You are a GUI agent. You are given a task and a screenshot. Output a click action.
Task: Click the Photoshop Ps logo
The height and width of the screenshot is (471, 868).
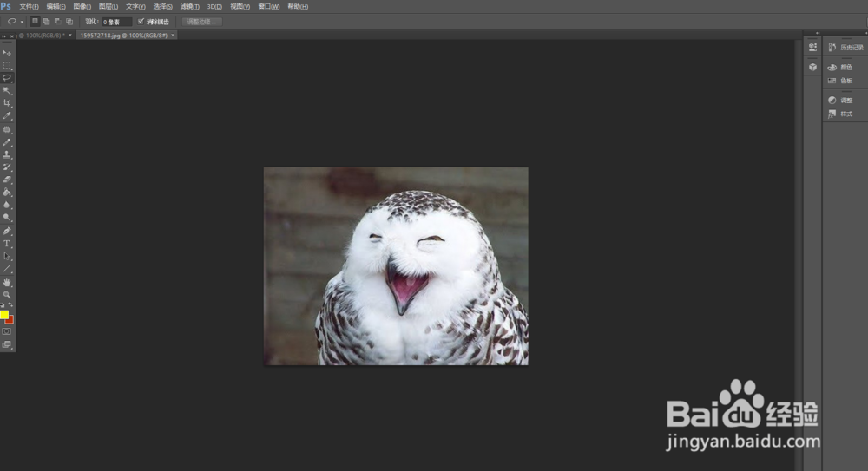click(5, 6)
